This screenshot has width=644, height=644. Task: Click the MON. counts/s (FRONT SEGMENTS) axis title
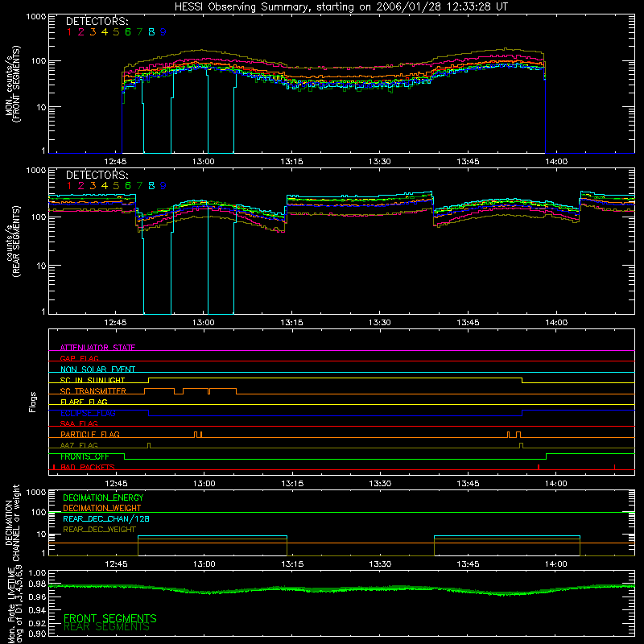12,84
